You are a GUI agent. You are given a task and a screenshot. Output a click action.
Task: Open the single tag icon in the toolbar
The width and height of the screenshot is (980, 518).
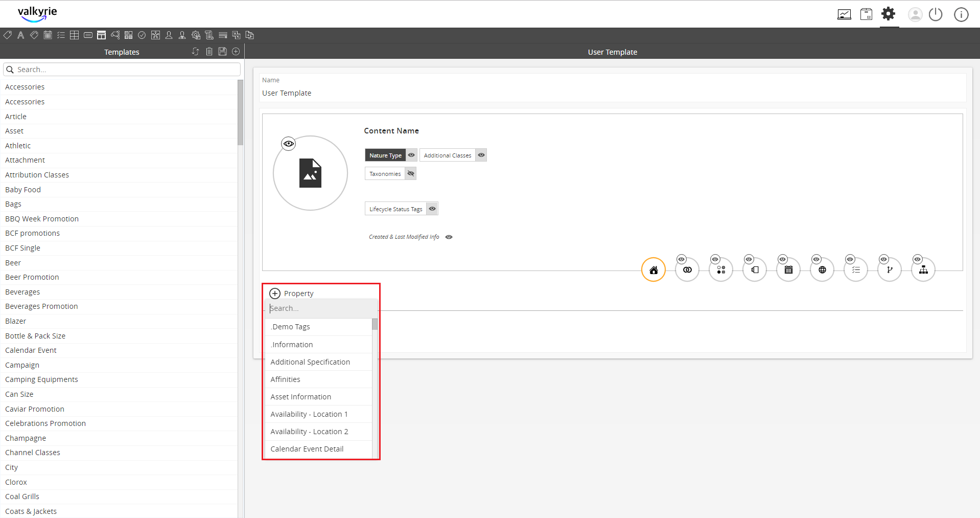pyautogui.click(x=8, y=35)
